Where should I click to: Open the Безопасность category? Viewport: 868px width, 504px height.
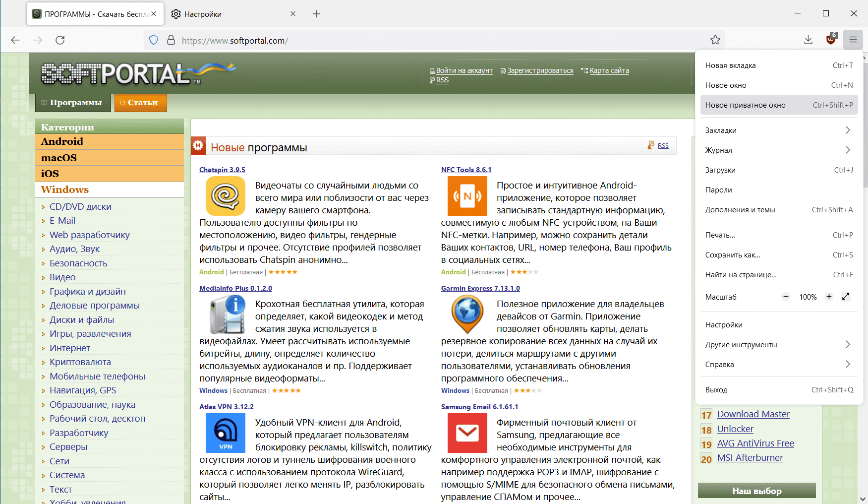tap(78, 263)
